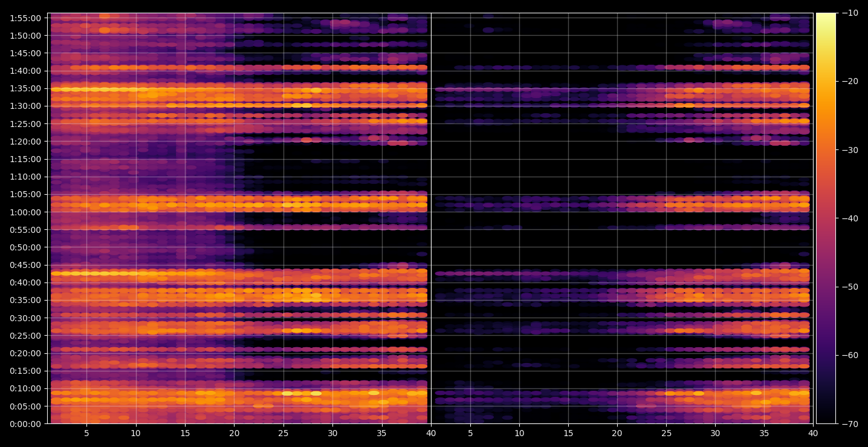Select the 1:55:00 y-axis tick label
The width and height of the screenshot is (868, 447).
(26, 18)
